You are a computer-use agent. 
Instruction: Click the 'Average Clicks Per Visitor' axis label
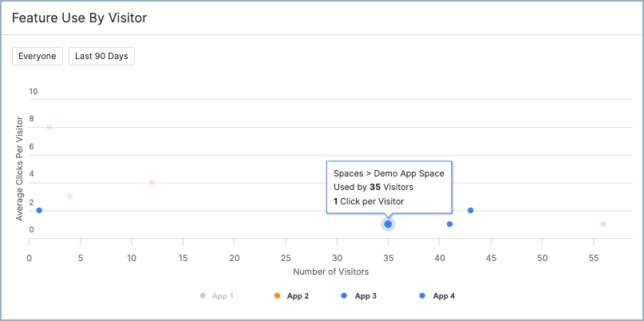coord(19,168)
